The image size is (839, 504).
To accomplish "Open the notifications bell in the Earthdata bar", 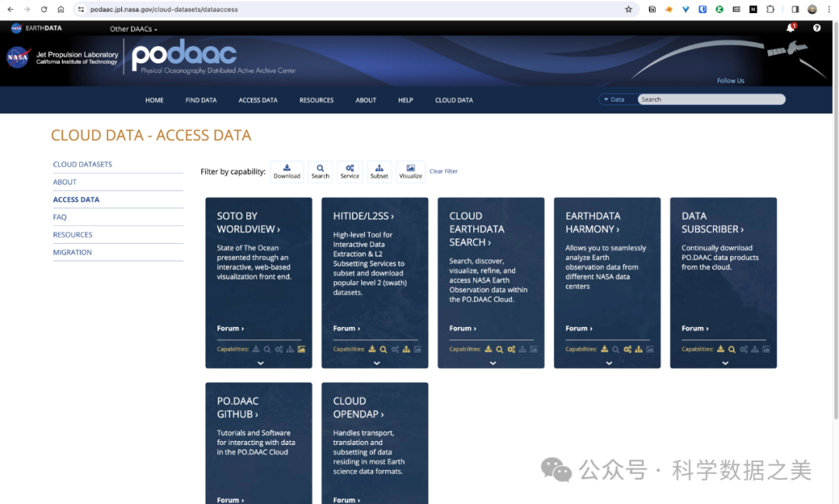I will (x=791, y=28).
